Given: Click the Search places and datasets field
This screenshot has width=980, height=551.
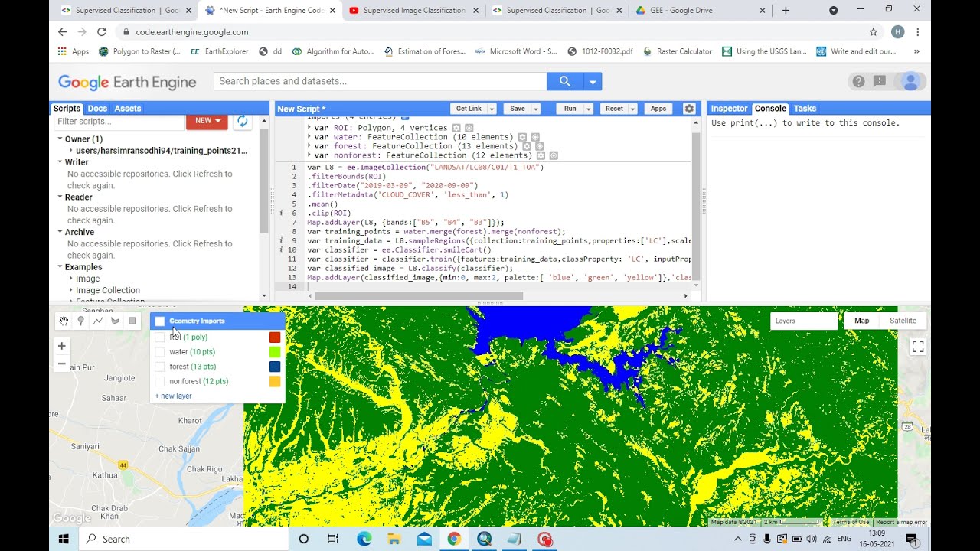Looking at the screenshot, I should click(381, 81).
